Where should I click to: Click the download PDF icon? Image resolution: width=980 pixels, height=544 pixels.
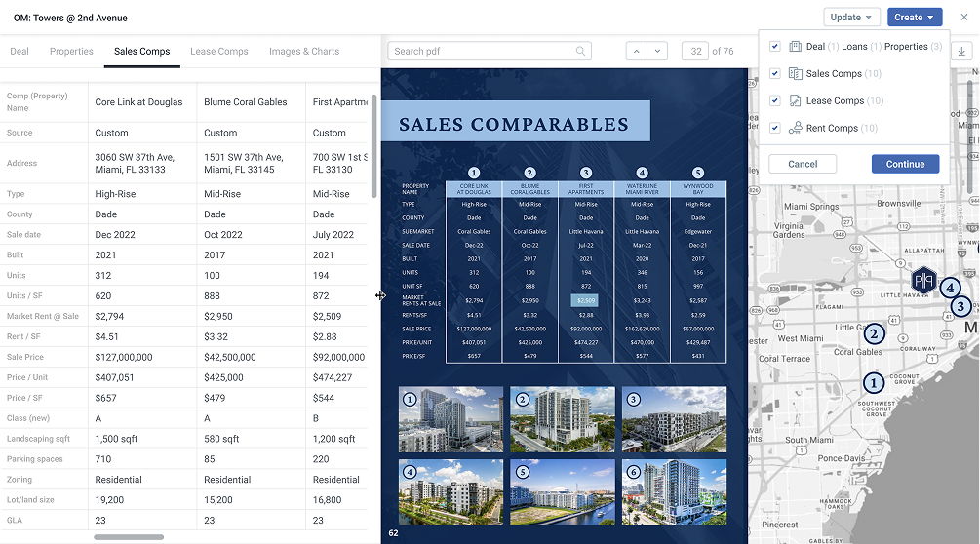[961, 52]
